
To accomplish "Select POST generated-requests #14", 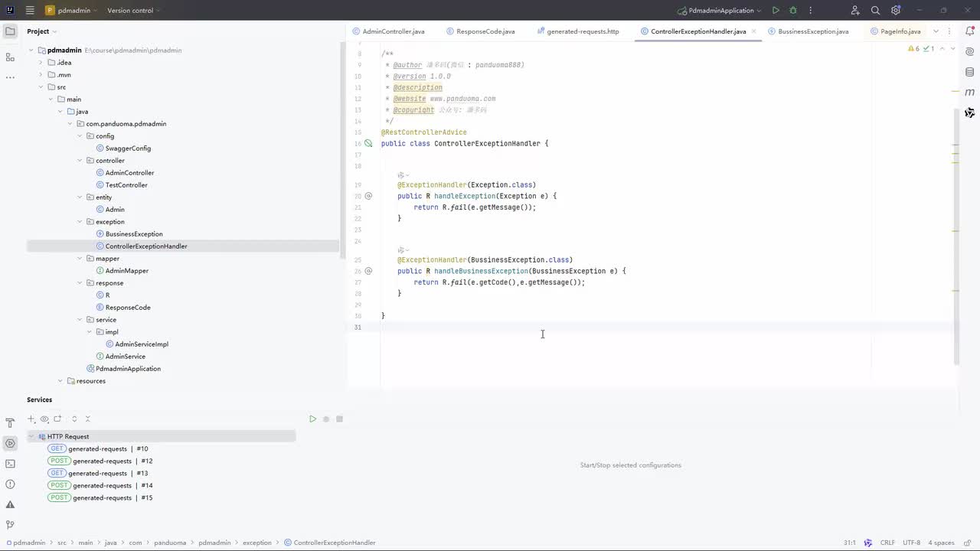I will pyautogui.click(x=100, y=485).
